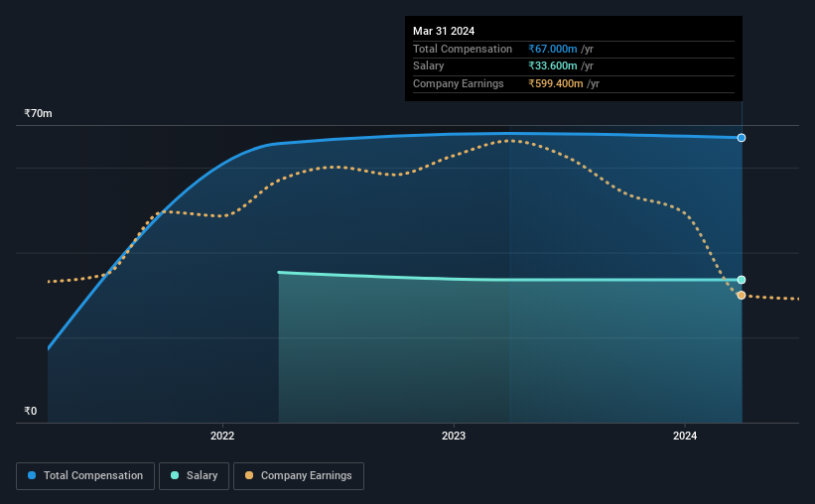Screen dimensions: 815x504
Task: Click the orange dot in Company Earnings legend
Action: 249,475
